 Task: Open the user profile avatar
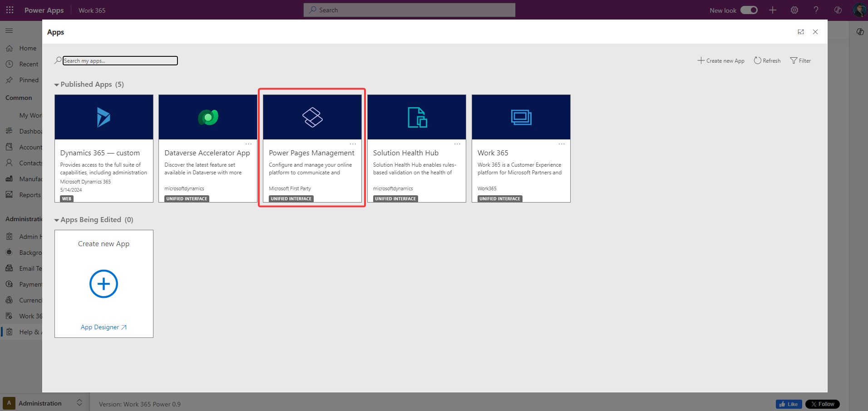click(x=859, y=10)
